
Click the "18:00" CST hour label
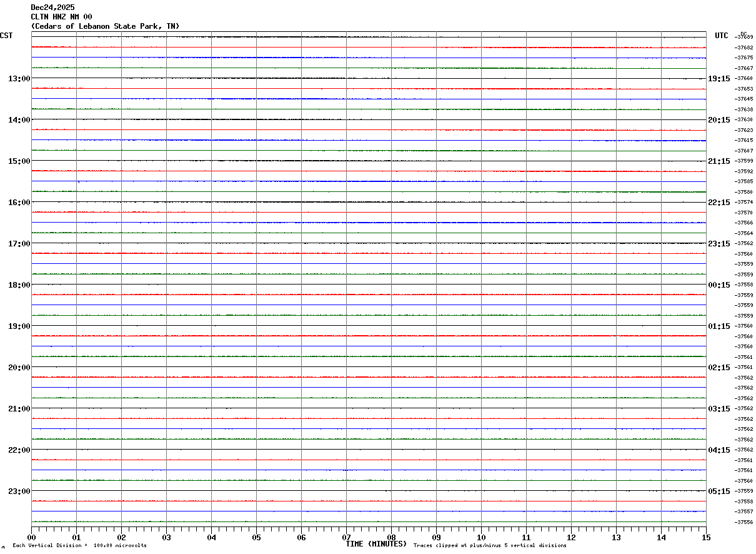(19, 285)
